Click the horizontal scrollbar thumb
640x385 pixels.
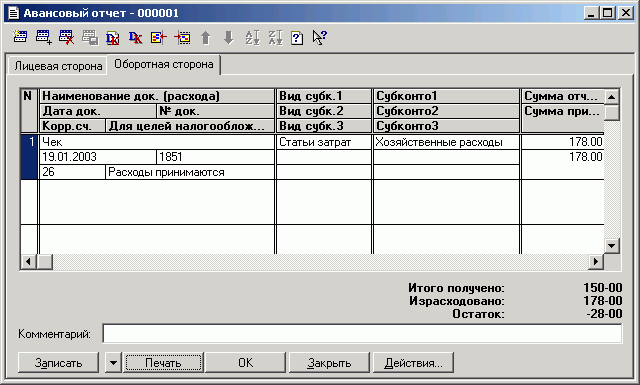(44, 261)
